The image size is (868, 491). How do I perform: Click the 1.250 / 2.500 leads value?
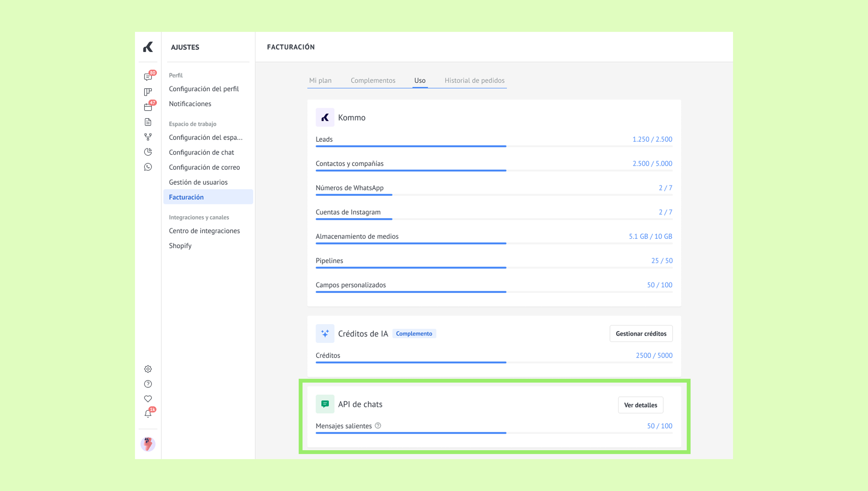652,139
